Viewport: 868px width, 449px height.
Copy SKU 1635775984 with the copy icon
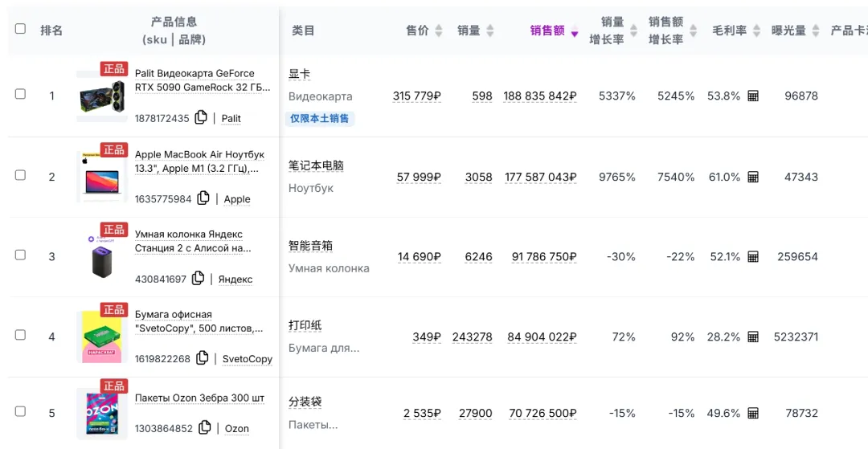(203, 198)
